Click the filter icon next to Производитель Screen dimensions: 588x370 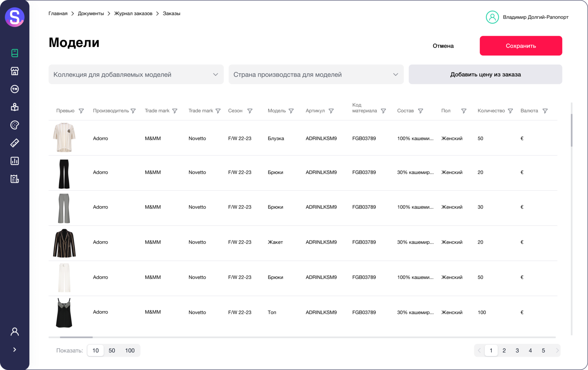click(x=133, y=111)
